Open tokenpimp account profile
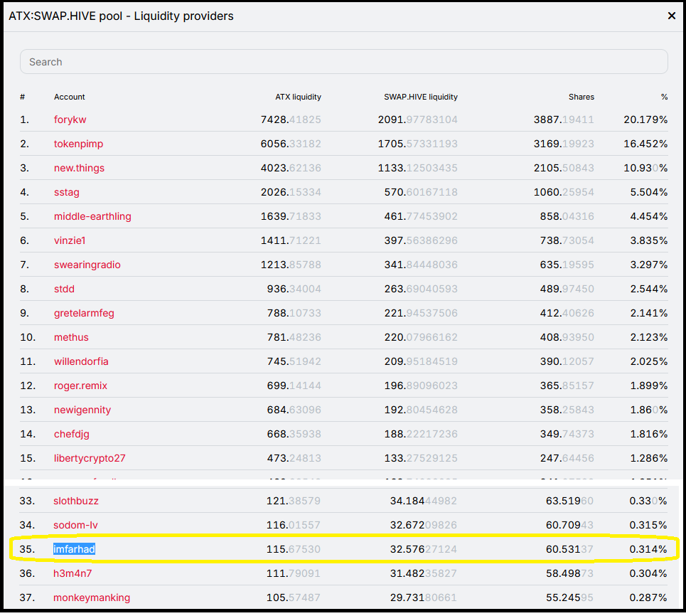Screen dimensions: 686x616 (x=78, y=144)
